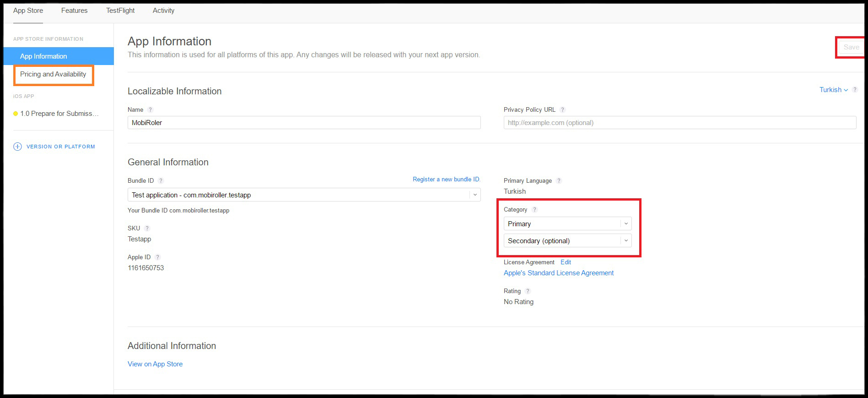
Task: Show help for Bundle ID field
Action: pos(161,181)
